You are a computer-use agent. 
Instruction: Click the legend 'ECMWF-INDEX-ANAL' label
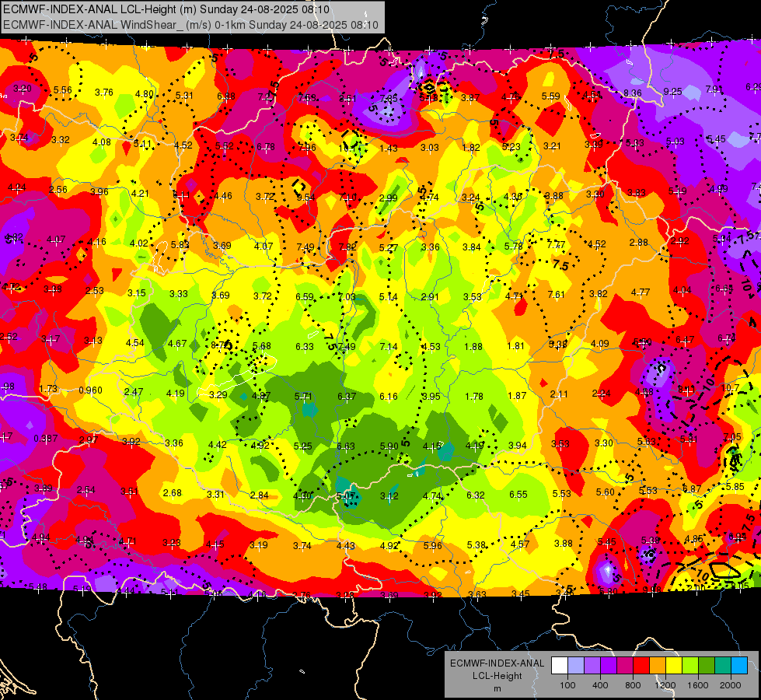point(497,663)
